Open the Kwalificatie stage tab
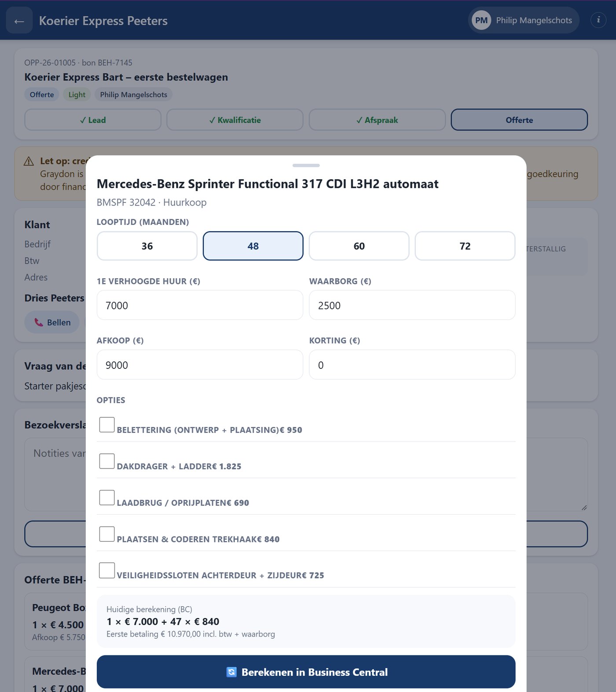The image size is (616, 692). point(235,120)
